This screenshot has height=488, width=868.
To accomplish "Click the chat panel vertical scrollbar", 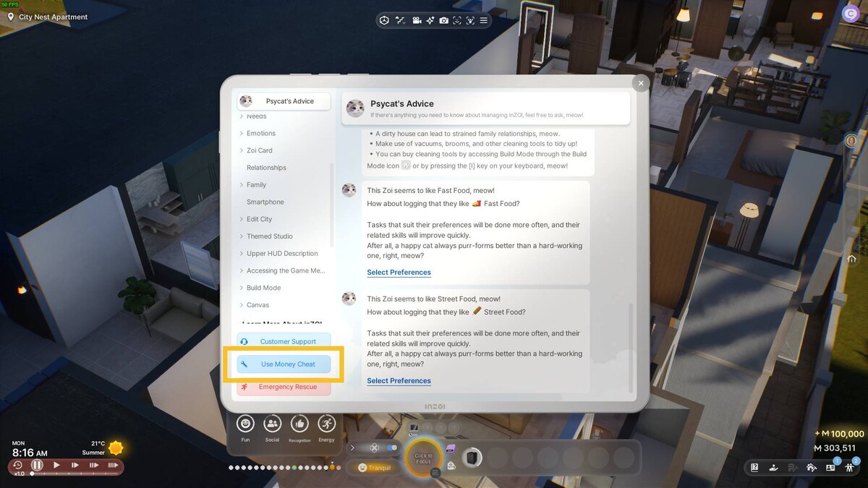I will [632, 347].
